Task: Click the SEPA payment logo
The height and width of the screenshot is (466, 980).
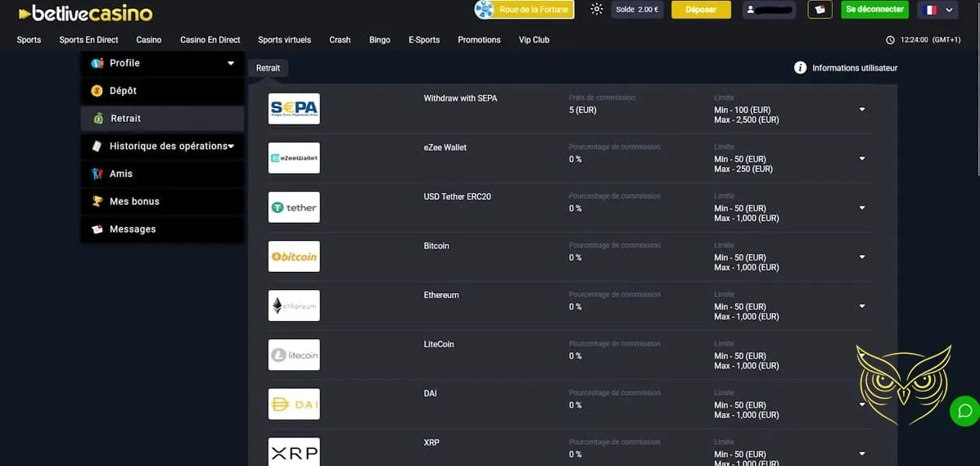Action: point(294,109)
